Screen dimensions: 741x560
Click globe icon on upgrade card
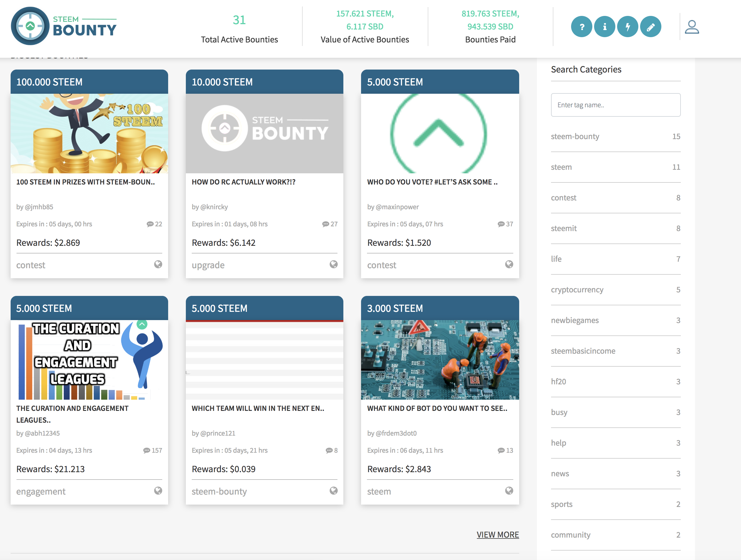click(x=334, y=264)
